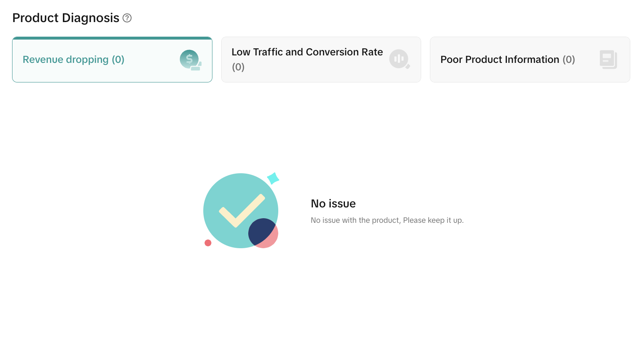
Task: Click the cyan sparkle beside the checkmark circle
Action: pos(273,178)
